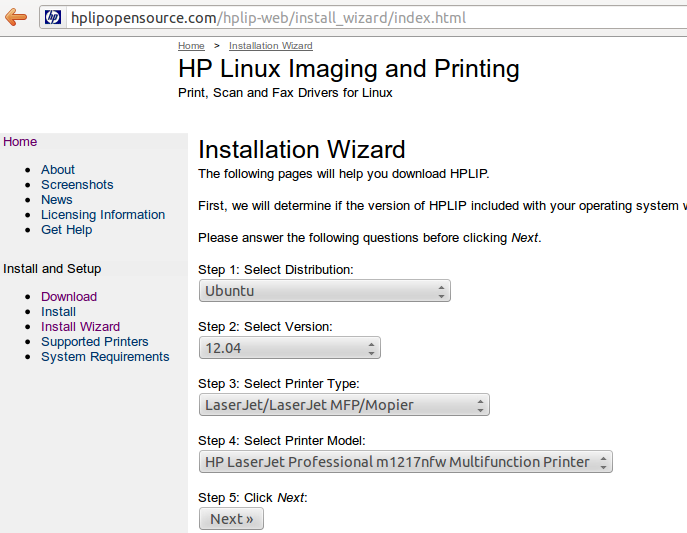The width and height of the screenshot is (687, 533).
Task: Open the Install Wizard sidebar link
Action: tap(81, 327)
